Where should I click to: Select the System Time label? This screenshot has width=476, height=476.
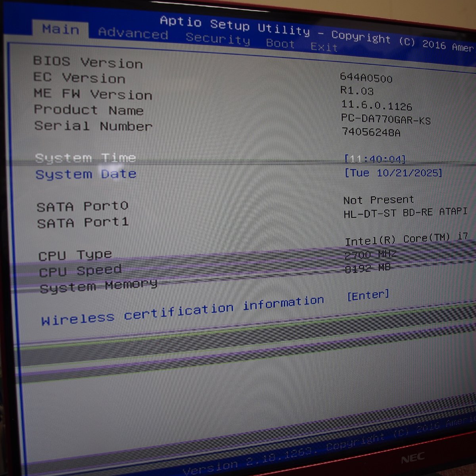tap(85, 158)
